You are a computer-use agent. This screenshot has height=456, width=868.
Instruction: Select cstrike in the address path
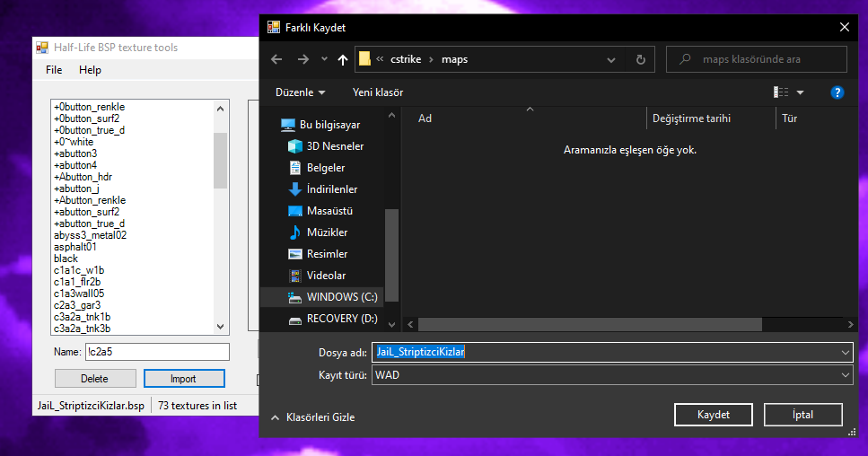(406, 59)
